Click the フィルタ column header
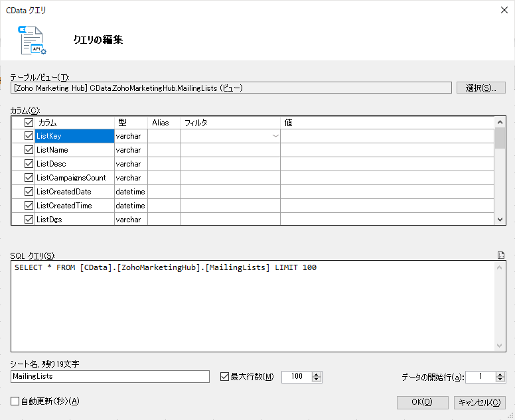Screen dimensions: 515x420 coord(230,123)
